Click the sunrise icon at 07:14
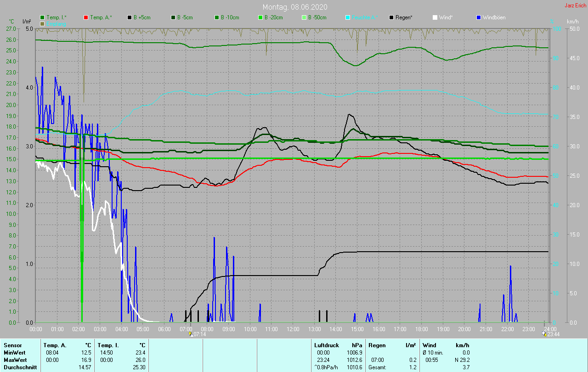The height and width of the screenshot is (372, 588). 191,334
